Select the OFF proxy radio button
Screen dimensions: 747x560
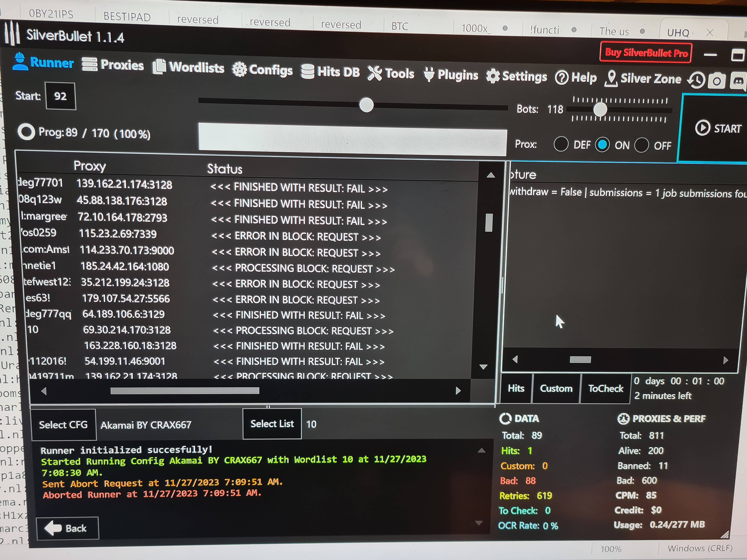(x=641, y=146)
